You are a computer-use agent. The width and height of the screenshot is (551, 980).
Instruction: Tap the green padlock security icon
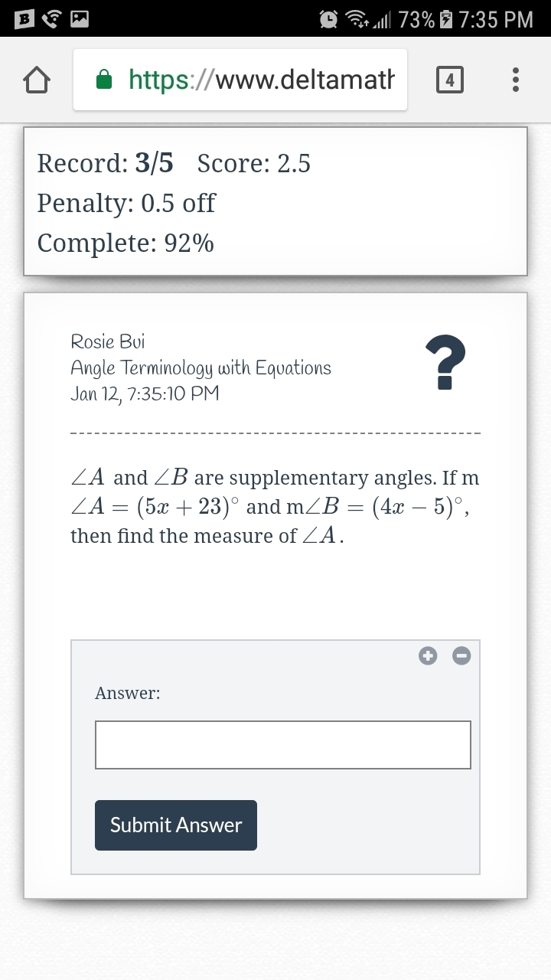pyautogui.click(x=105, y=80)
